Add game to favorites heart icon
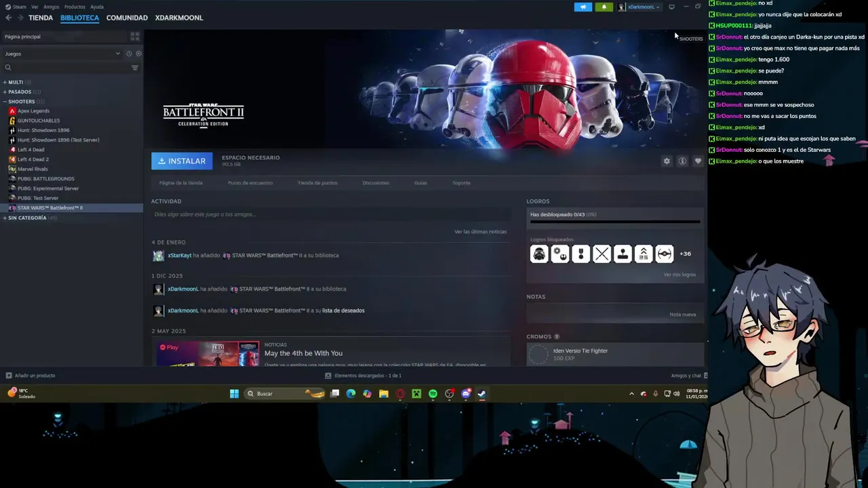Image resolution: width=868 pixels, height=488 pixels. tap(698, 161)
